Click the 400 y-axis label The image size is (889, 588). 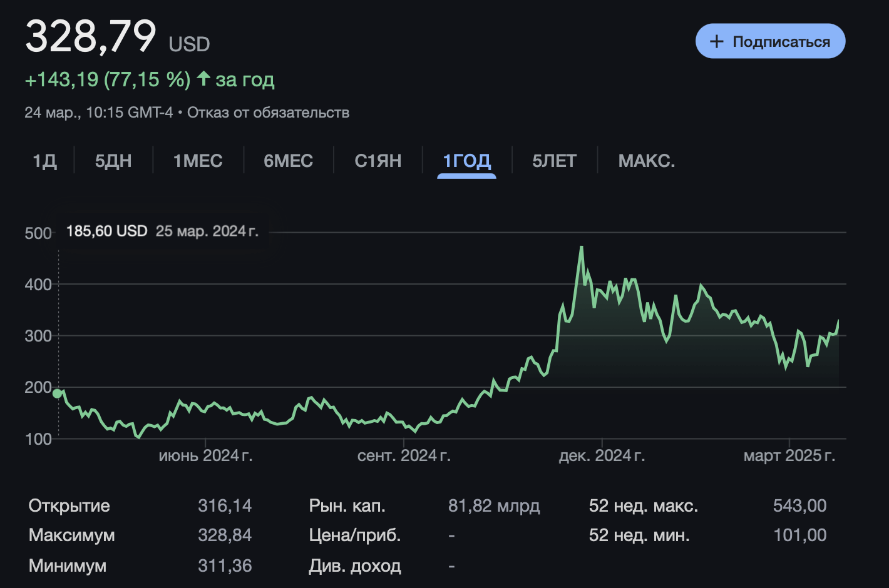click(38, 285)
